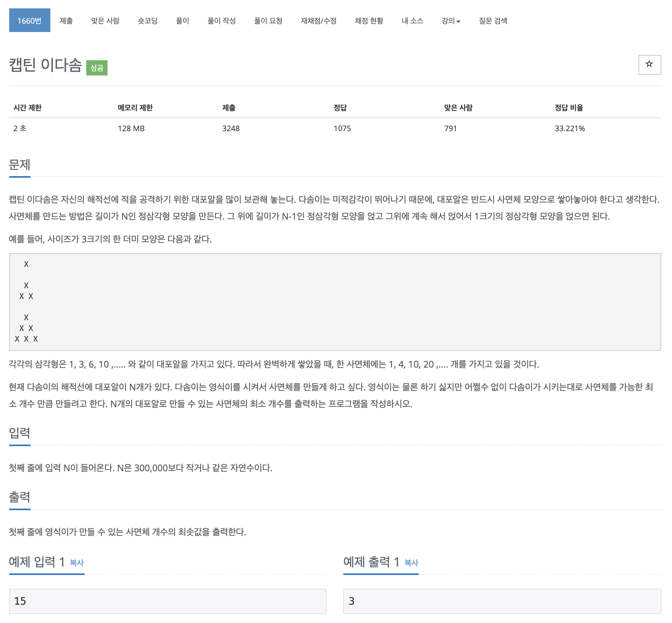Screen dimensions: 672x623
Task: Click the submission count 3248
Action: click(231, 128)
